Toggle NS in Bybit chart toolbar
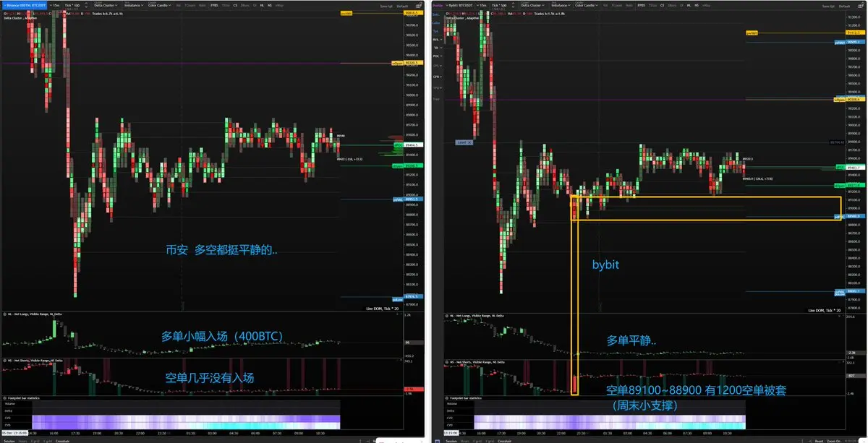 [x=697, y=6]
